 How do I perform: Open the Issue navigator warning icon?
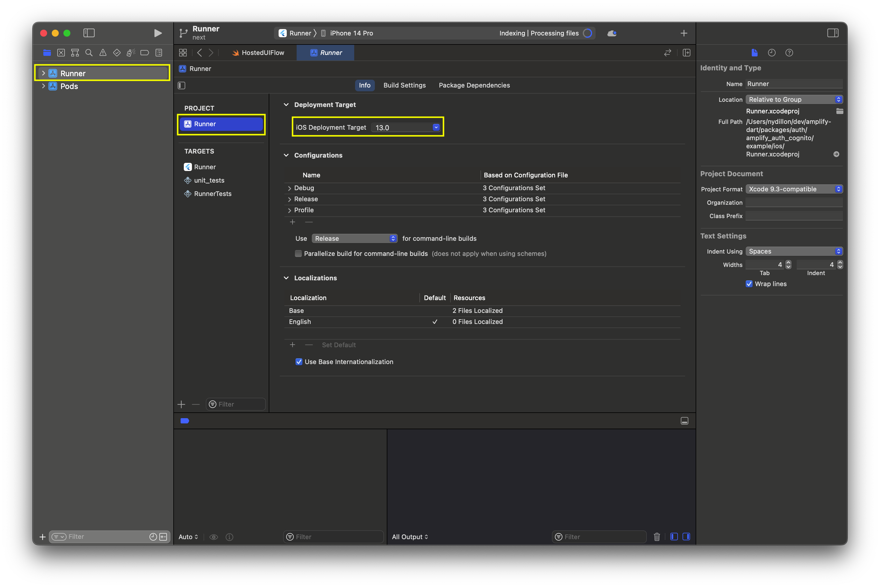(x=103, y=53)
